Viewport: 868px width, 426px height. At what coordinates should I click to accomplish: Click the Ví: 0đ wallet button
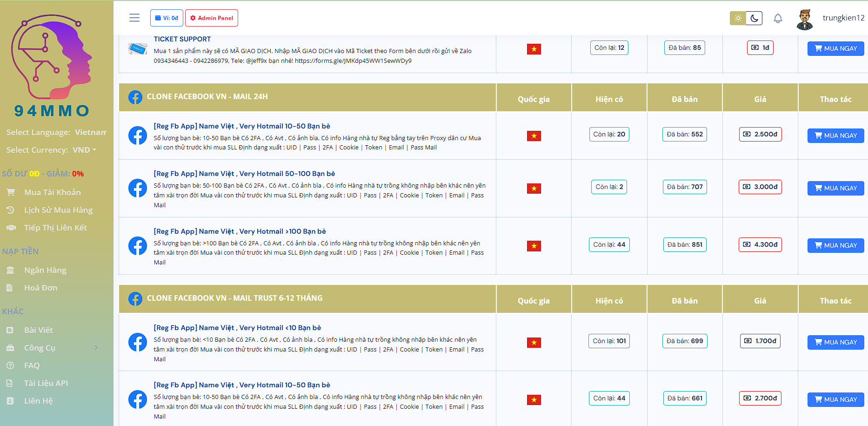tap(167, 18)
